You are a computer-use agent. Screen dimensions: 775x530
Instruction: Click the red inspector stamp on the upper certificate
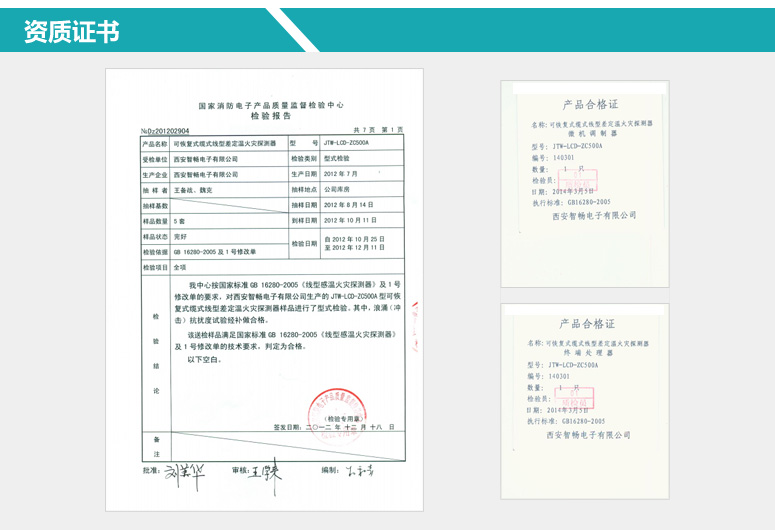578,181
